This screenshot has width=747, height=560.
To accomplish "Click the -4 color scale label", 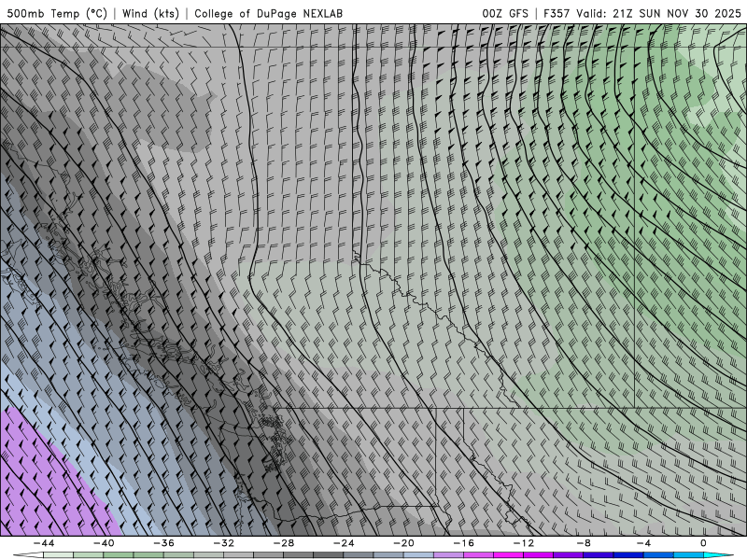I will point(643,543).
